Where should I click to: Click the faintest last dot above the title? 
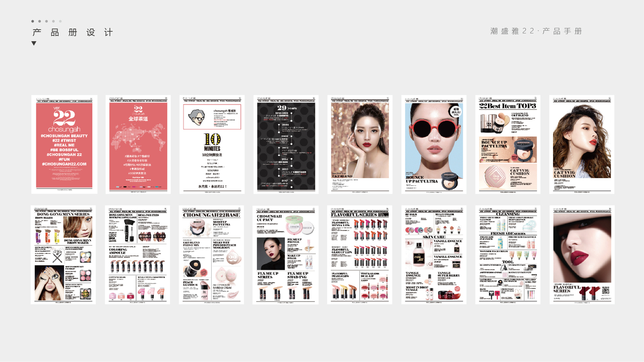pyautogui.click(x=60, y=21)
